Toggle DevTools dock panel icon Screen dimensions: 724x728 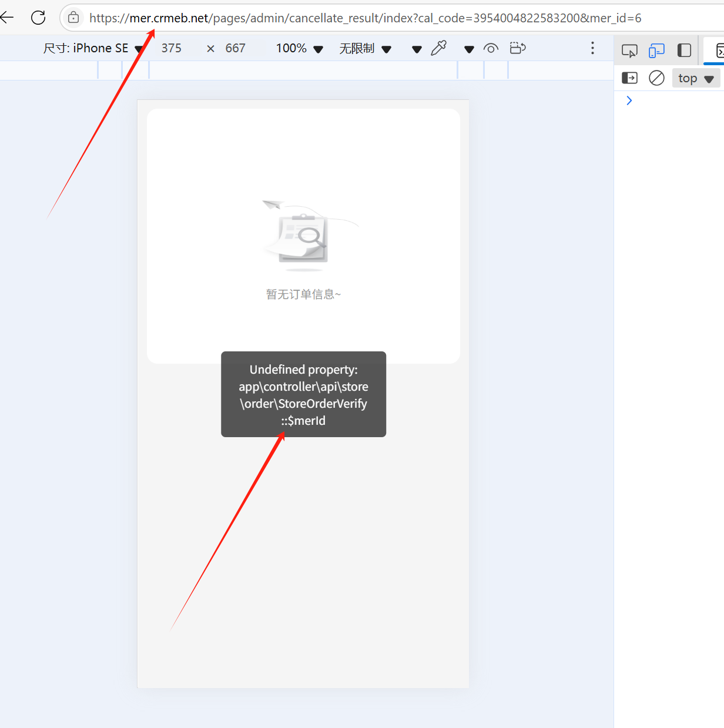[x=684, y=51]
